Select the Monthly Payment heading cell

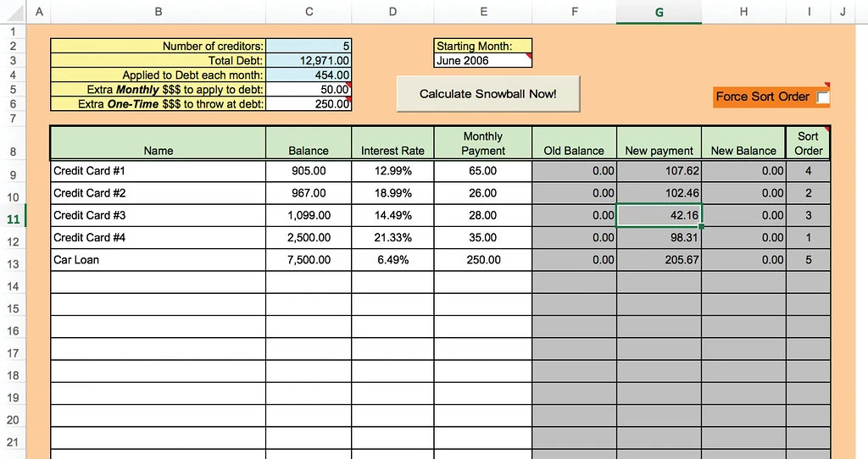point(483,143)
